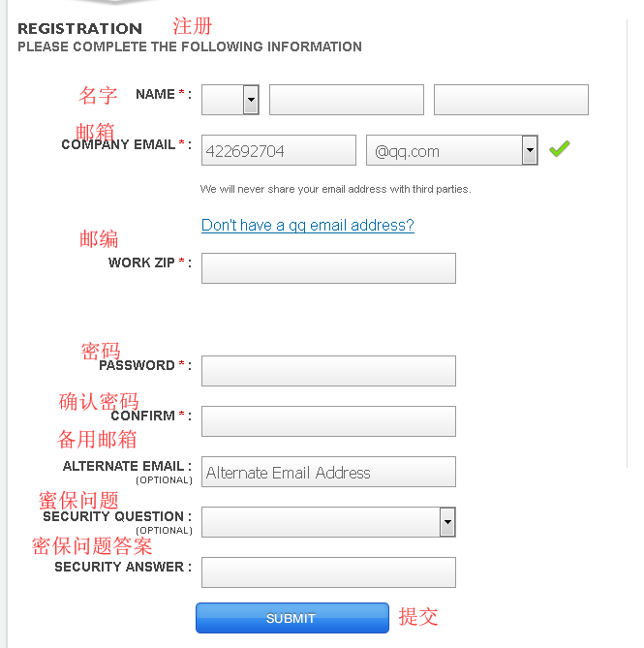Click into the Work Zip field
644x648 pixels.
pos(328,268)
